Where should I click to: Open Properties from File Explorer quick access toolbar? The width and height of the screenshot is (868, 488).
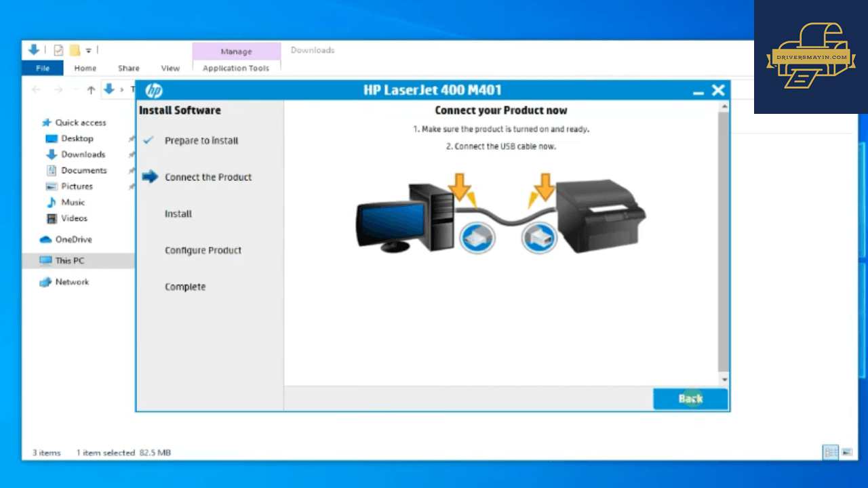[59, 50]
